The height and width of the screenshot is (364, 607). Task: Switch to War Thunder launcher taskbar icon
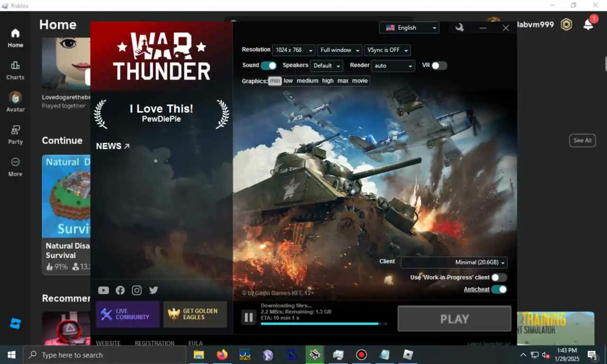(314, 355)
